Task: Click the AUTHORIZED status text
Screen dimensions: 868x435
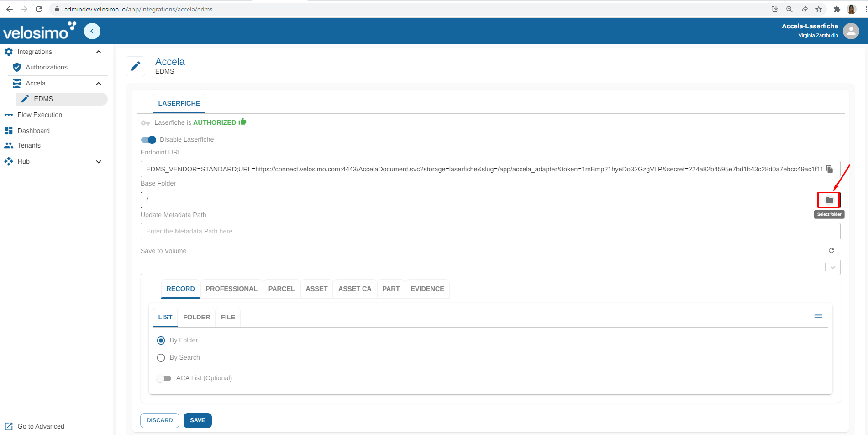Action: coord(215,122)
